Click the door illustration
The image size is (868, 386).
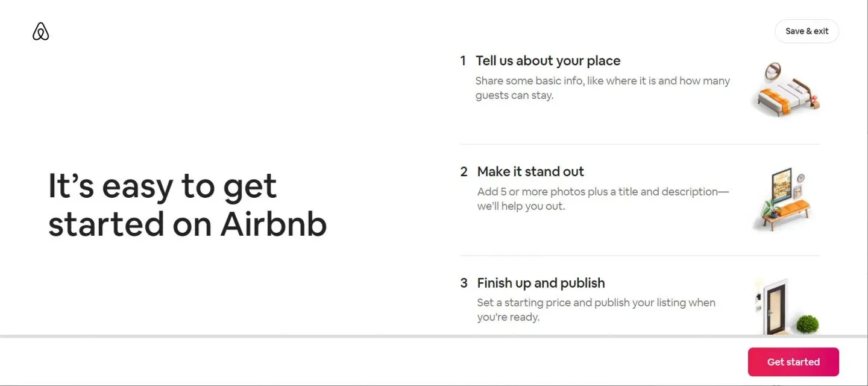(772, 306)
